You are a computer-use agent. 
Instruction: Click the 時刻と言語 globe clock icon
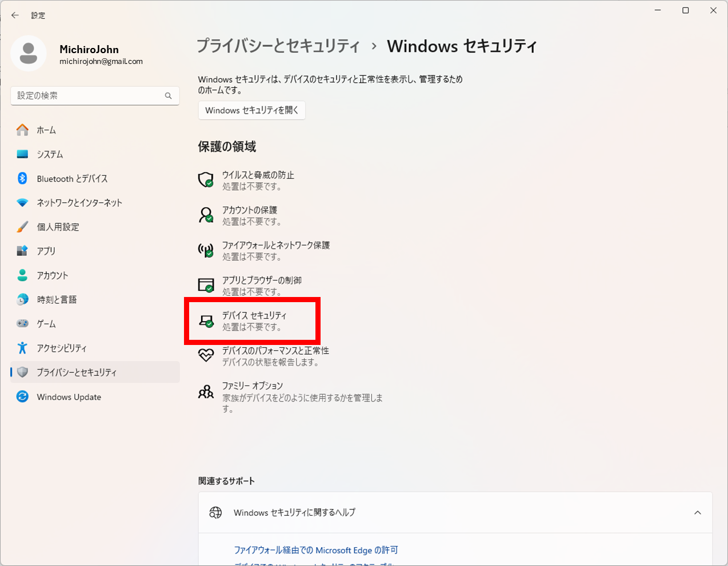pyautogui.click(x=22, y=299)
